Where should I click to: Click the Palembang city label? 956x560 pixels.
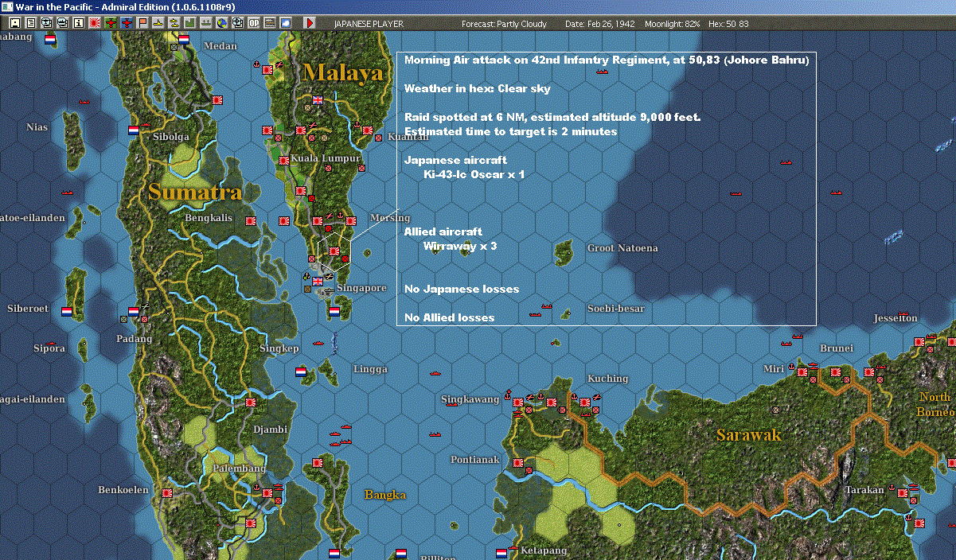(x=239, y=469)
